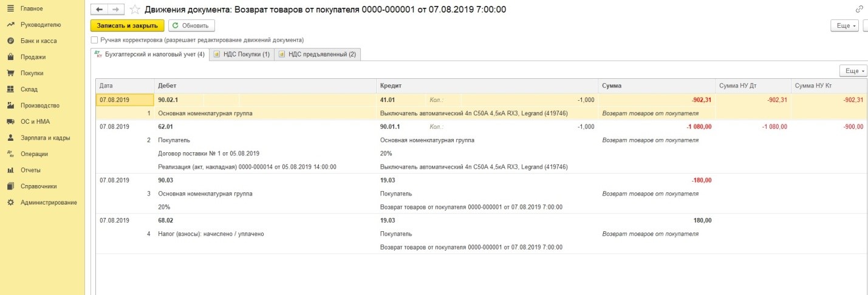Open Зарплата и кадры menu section
The height and width of the screenshot is (295, 868).
[x=42, y=138]
